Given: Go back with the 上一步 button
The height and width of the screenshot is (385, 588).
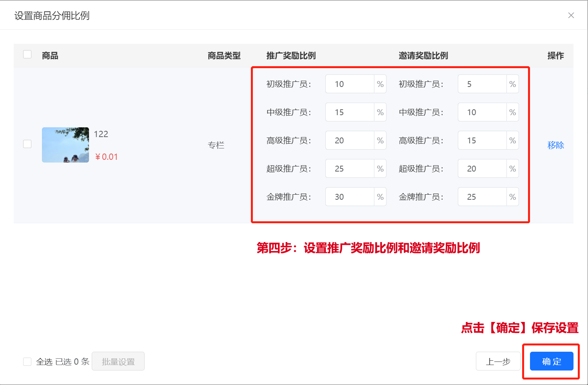Looking at the screenshot, I should 498,361.
